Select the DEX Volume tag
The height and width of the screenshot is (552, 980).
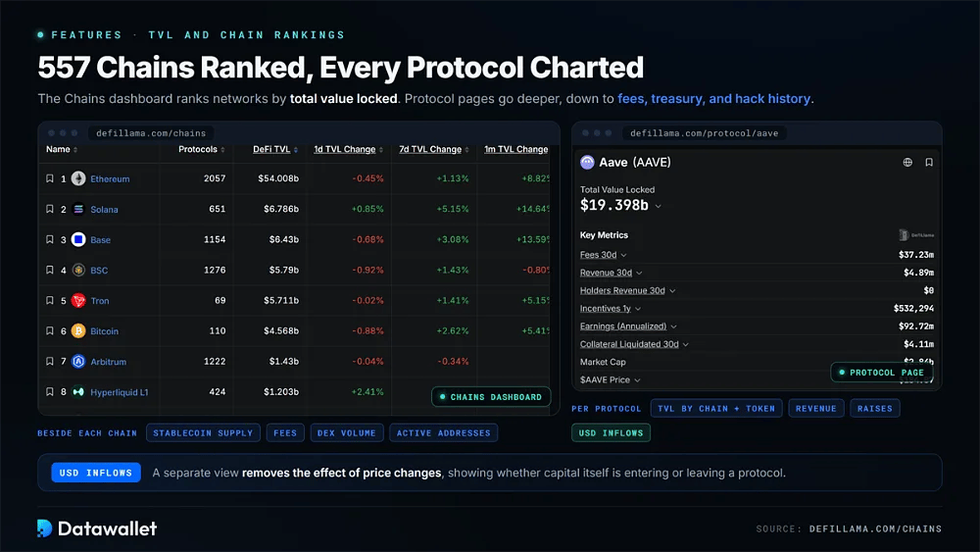point(347,432)
